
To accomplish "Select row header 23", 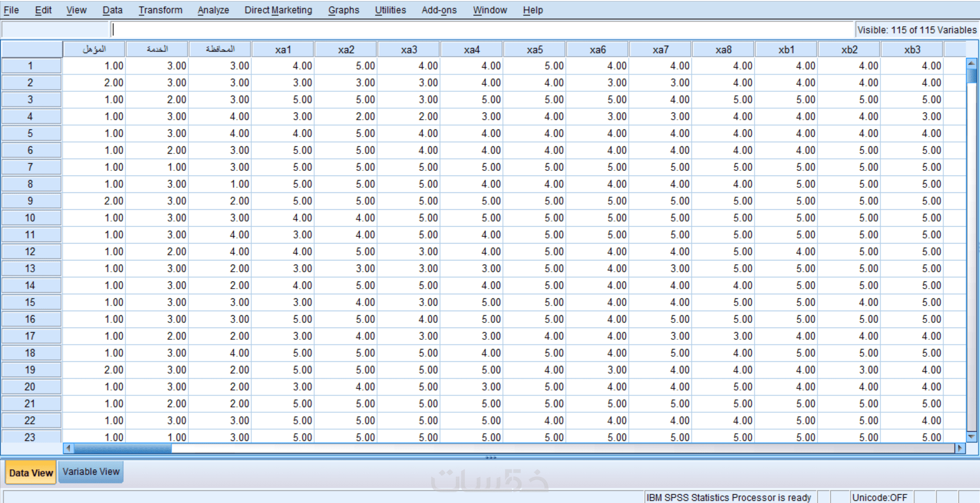I will (31, 436).
